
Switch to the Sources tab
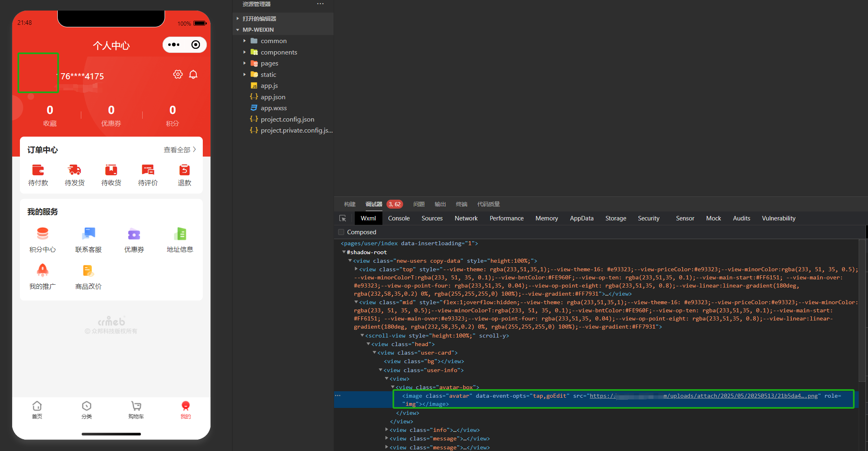432,218
